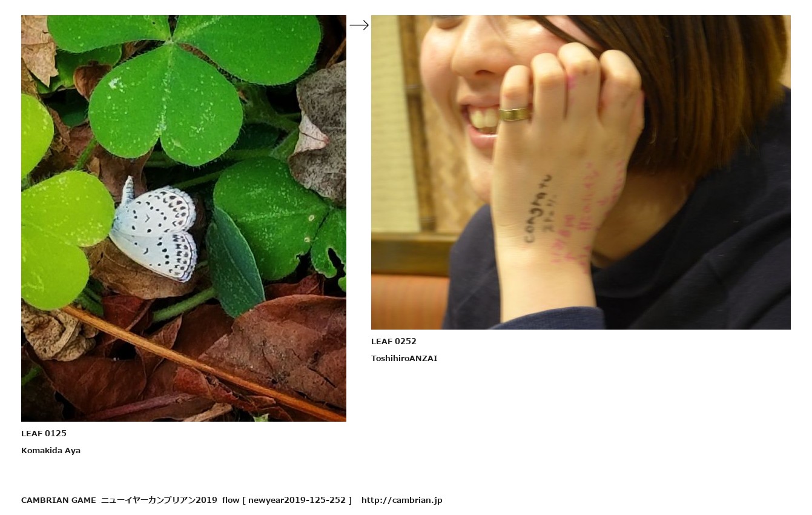Screen dimensions: 812x515
Task: Click the name ToshihiroANZAI
Action: click(x=404, y=358)
